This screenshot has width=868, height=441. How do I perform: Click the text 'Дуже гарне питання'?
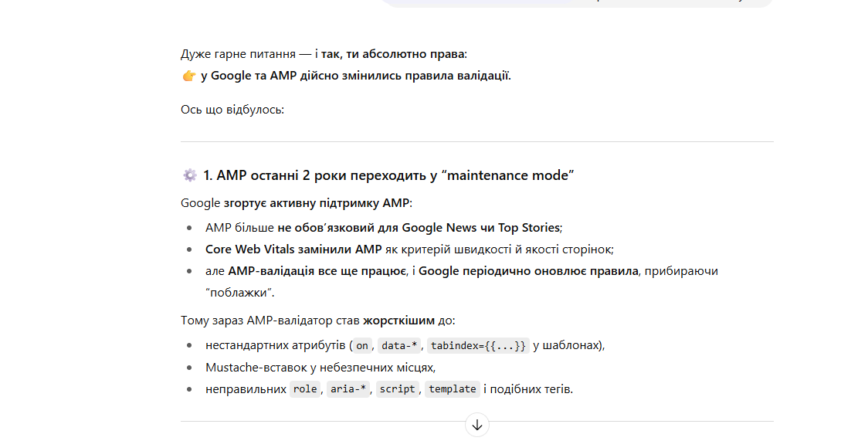click(x=238, y=54)
